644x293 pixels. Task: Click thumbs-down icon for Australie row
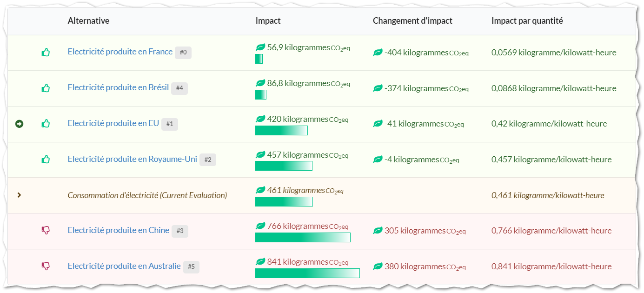[46, 266]
